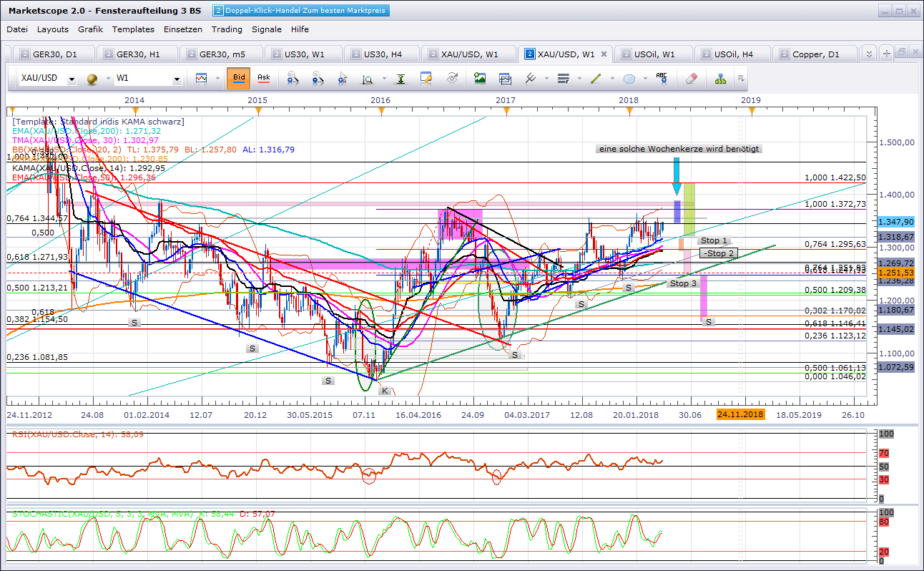Close the active XAU/USD, W1 tab

(x=604, y=54)
